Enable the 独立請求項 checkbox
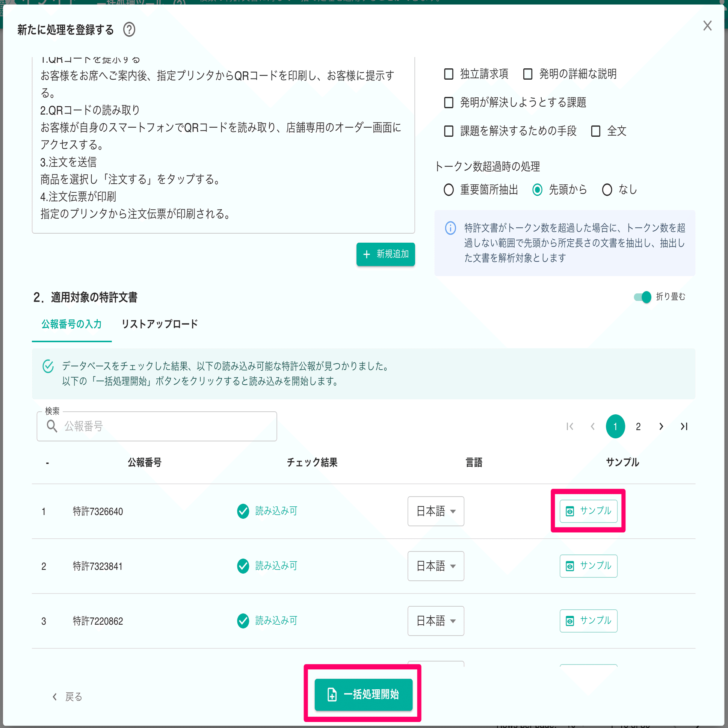Viewport: 728px width, 728px height. [449, 74]
